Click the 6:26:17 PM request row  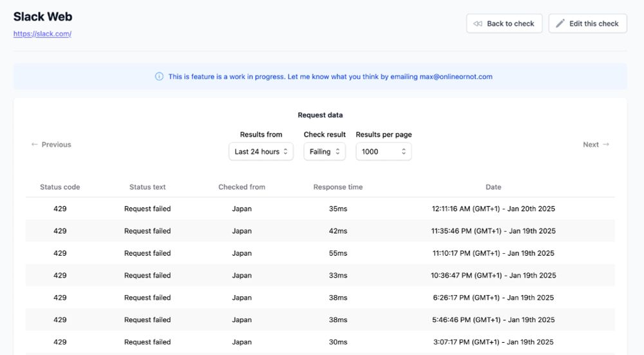tap(320, 298)
